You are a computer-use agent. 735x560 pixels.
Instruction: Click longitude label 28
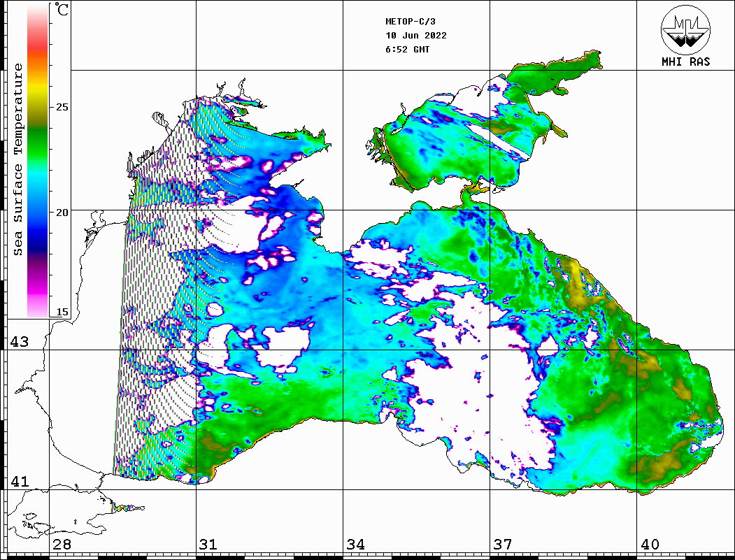point(62,545)
